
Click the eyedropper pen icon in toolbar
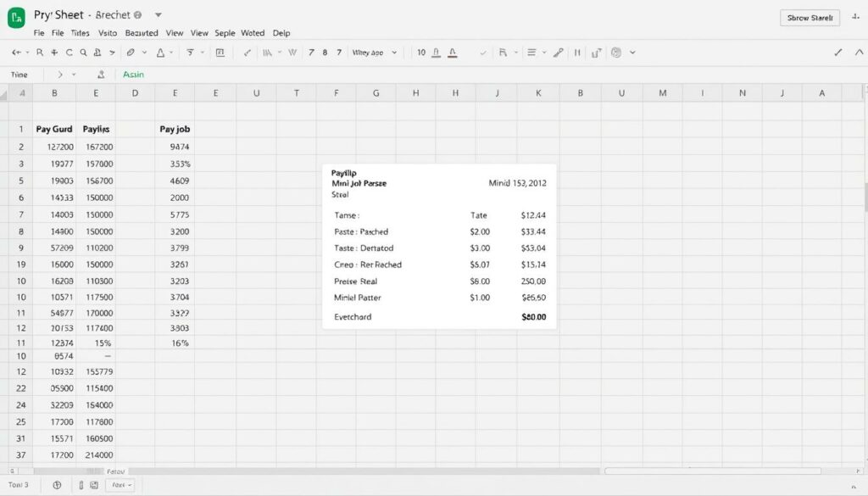point(559,53)
